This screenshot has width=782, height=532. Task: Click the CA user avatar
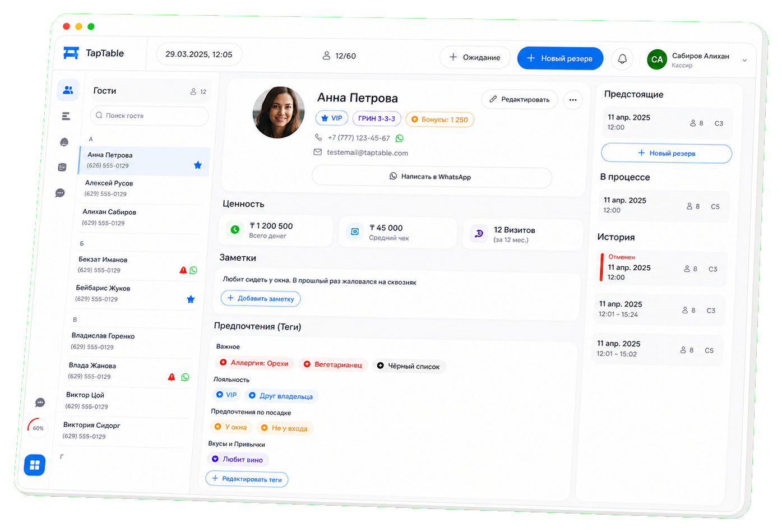tap(656, 59)
